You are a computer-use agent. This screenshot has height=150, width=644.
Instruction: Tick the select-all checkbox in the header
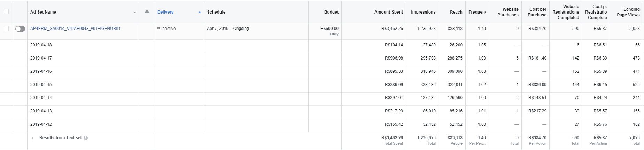[x=6, y=11]
